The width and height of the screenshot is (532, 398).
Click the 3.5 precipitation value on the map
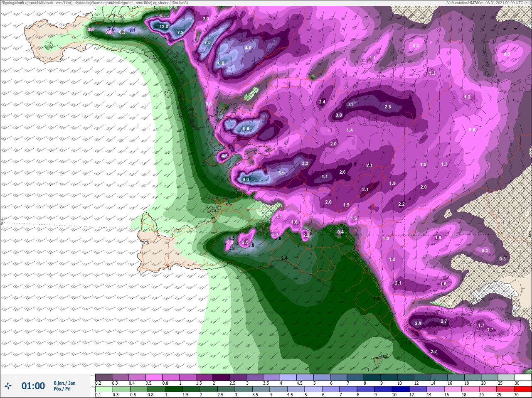305,163
